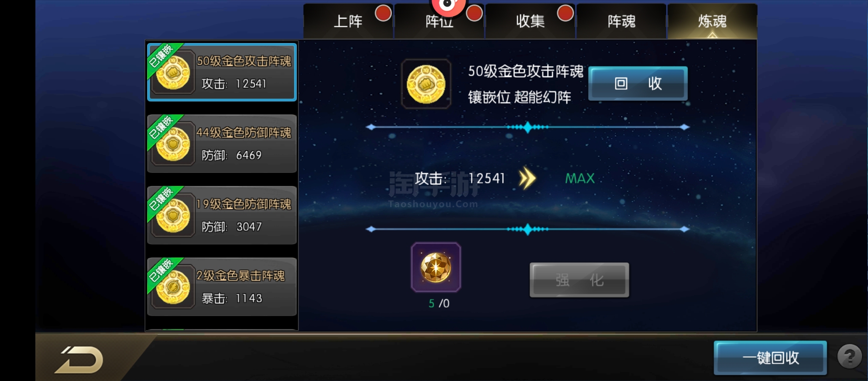The height and width of the screenshot is (381, 868).
Task: Click the 44级 defense soul coin icon
Action: [173, 144]
